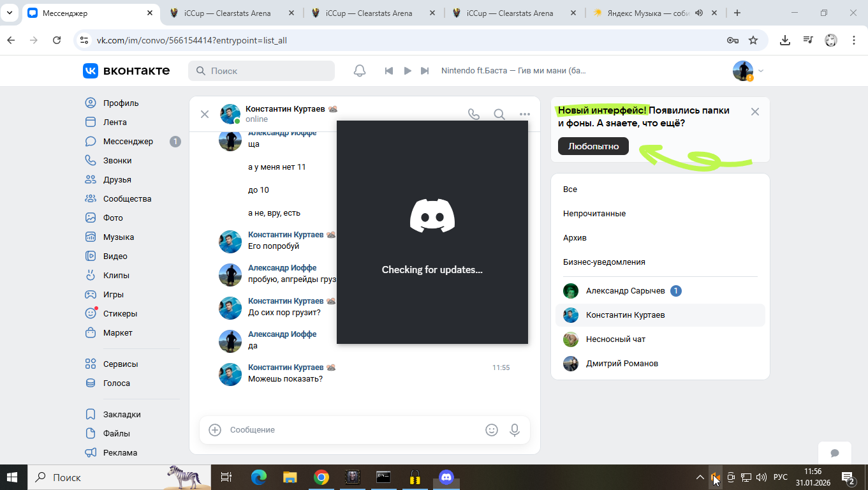
Task: Click the Любопытно button
Action: click(593, 146)
